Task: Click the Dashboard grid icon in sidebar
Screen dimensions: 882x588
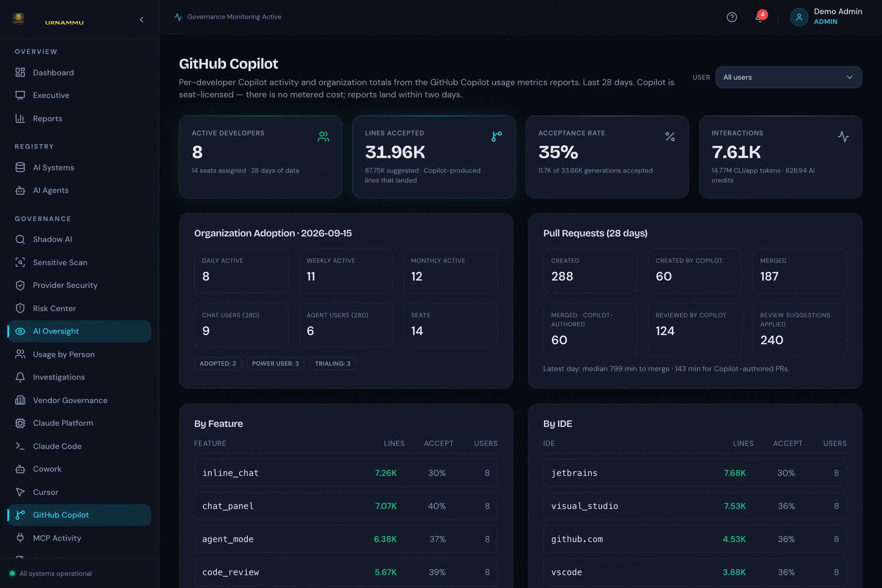Action: [x=20, y=72]
